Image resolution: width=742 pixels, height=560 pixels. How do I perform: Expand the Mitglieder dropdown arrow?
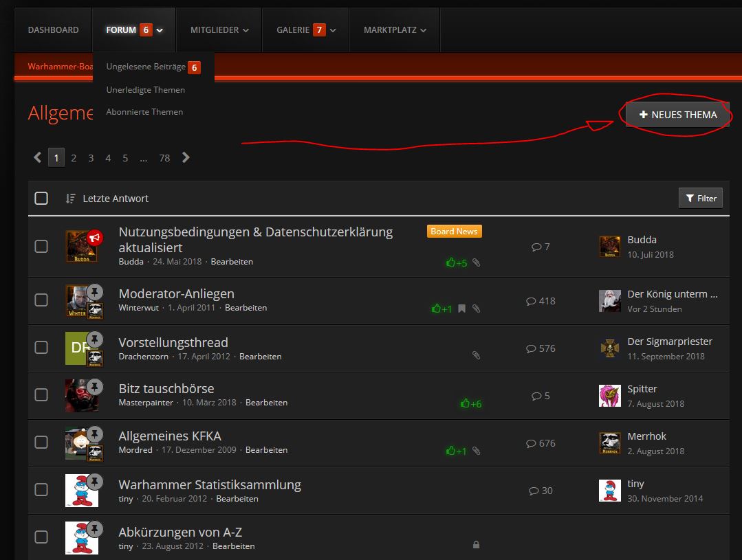click(245, 30)
